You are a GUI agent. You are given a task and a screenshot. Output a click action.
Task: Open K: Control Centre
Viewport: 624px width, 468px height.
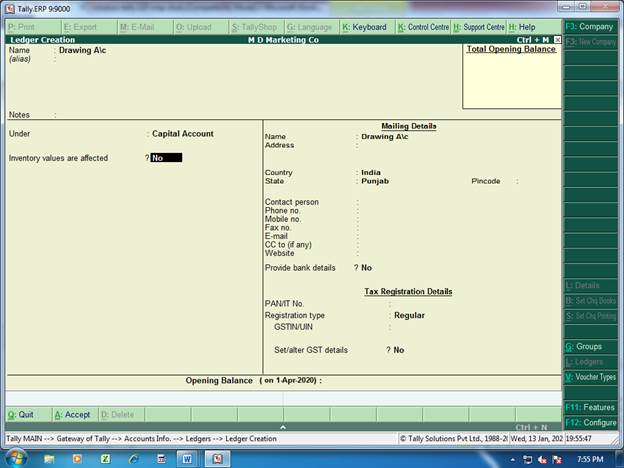(423, 27)
